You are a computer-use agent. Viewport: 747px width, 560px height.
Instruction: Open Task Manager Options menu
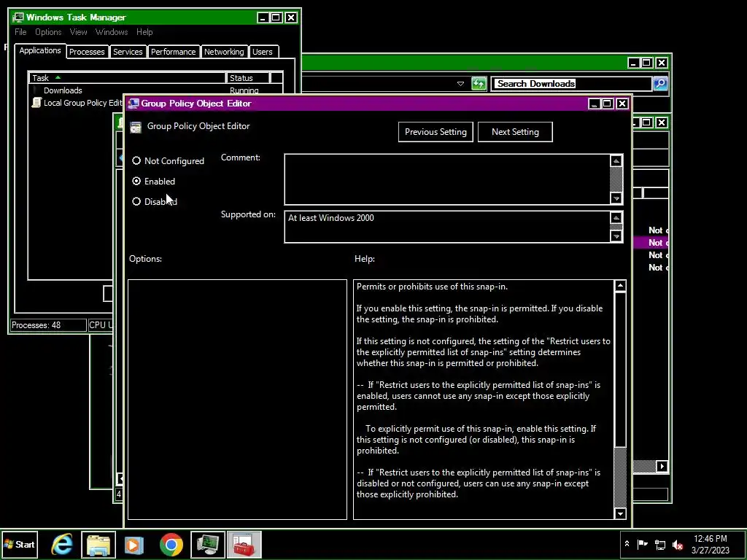coord(48,32)
